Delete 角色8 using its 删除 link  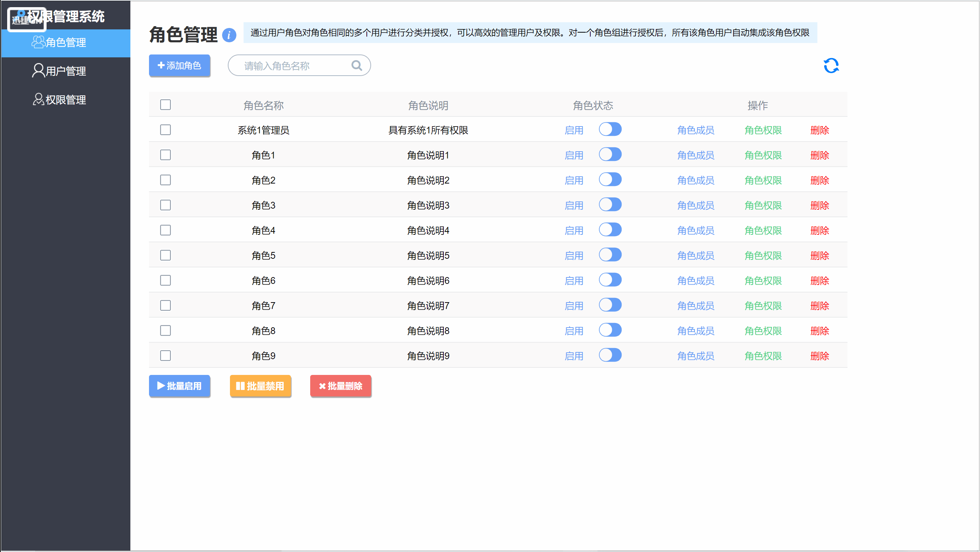[x=820, y=330]
